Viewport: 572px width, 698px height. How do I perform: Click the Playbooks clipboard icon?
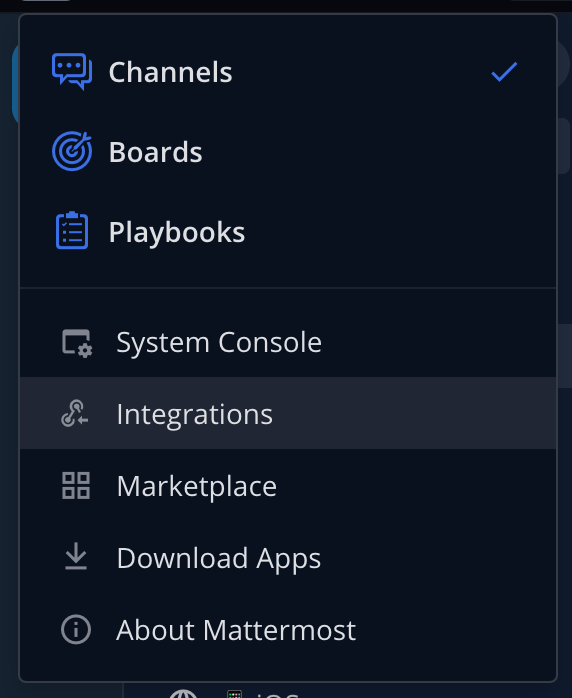(x=72, y=231)
